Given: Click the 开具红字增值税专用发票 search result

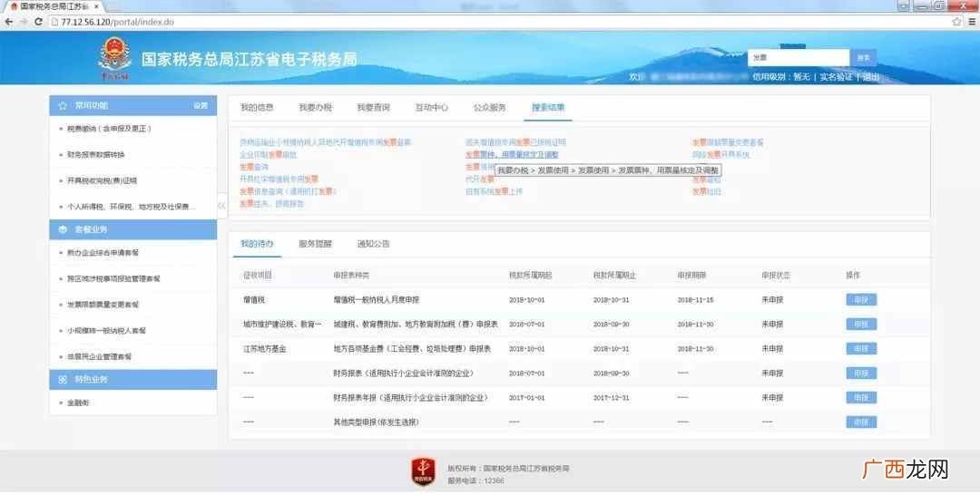Looking at the screenshot, I should coord(279,180).
